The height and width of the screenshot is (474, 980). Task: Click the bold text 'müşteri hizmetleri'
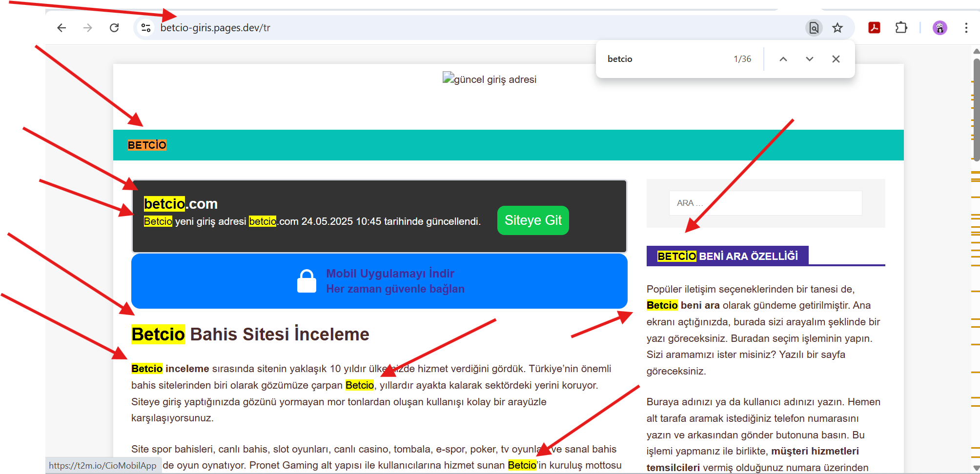click(815, 451)
